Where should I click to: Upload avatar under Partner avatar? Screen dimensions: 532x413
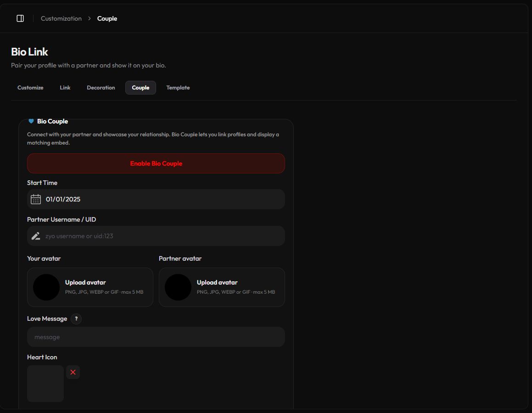[222, 287]
